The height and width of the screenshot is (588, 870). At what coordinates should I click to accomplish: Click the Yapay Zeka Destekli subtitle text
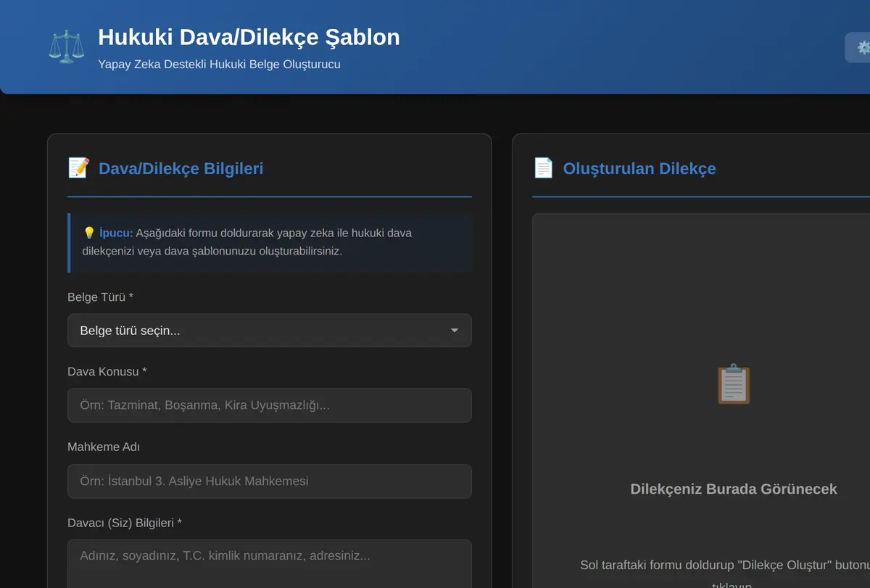click(x=219, y=64)
